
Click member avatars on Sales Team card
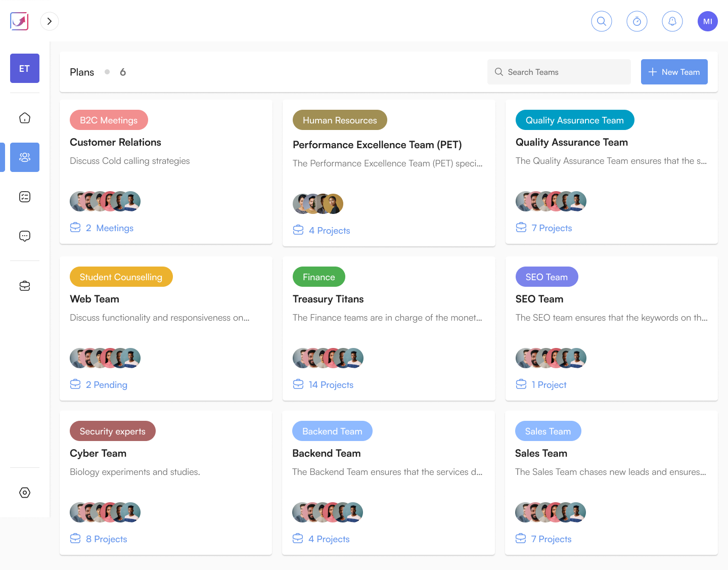coord(551,512)
